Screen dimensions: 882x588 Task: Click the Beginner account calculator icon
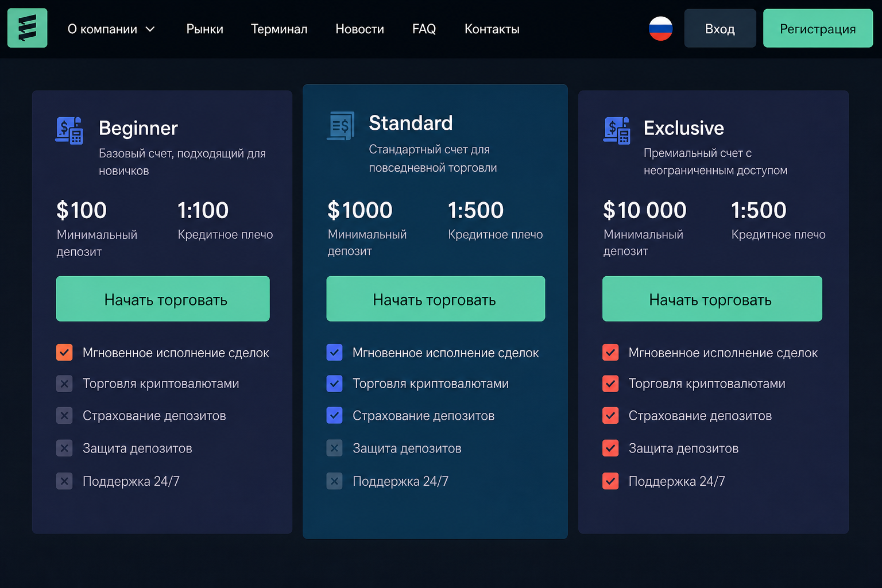[69, 130]
